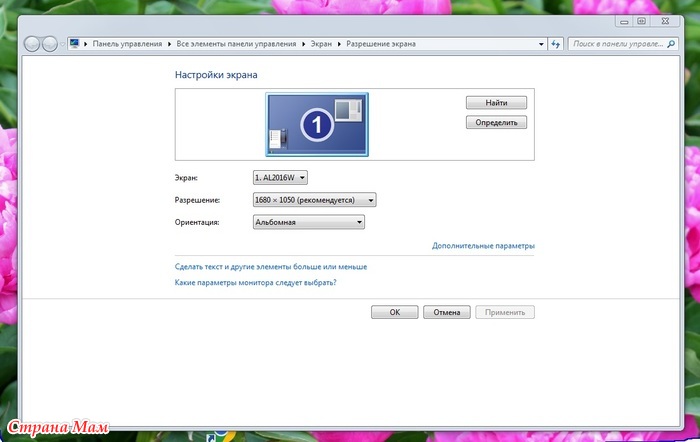Open the recent pages arrow beside Forward button

[x=62, y=44]
